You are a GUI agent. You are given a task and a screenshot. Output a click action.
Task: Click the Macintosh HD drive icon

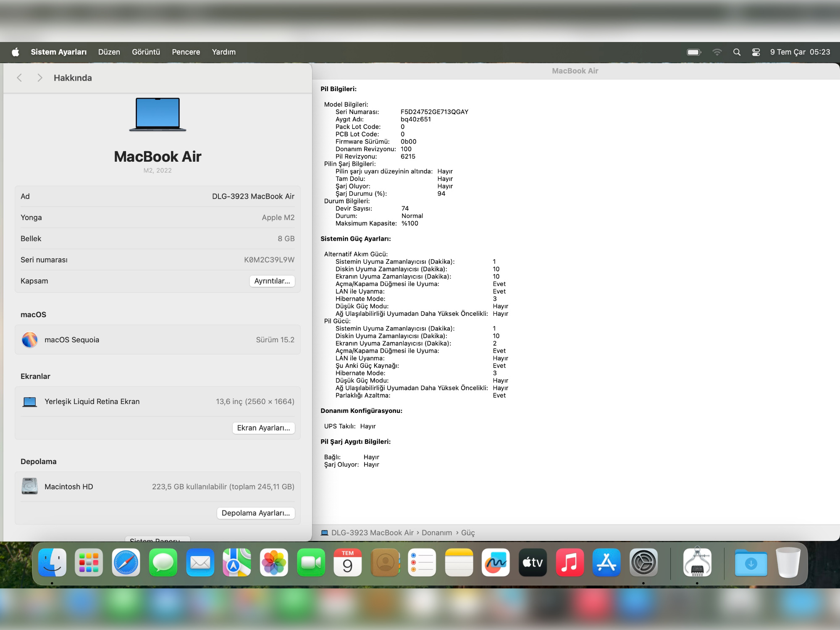point(30,486)
